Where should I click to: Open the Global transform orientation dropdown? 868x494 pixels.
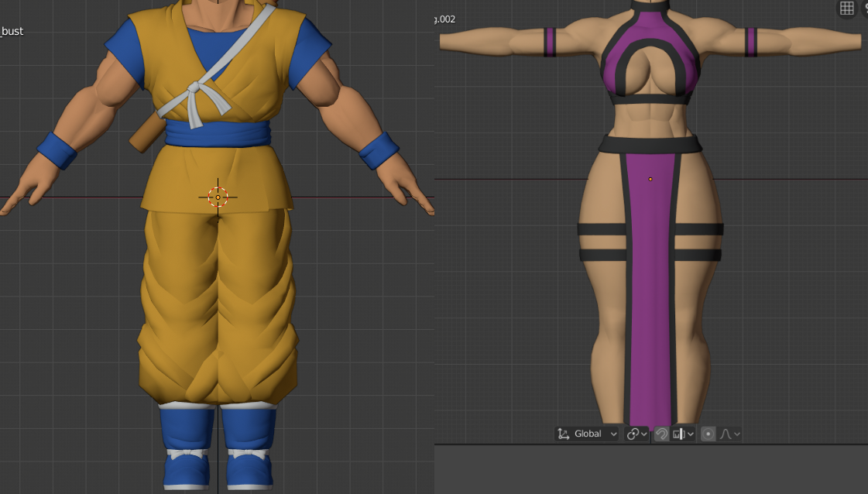click(x=587, y=434)
